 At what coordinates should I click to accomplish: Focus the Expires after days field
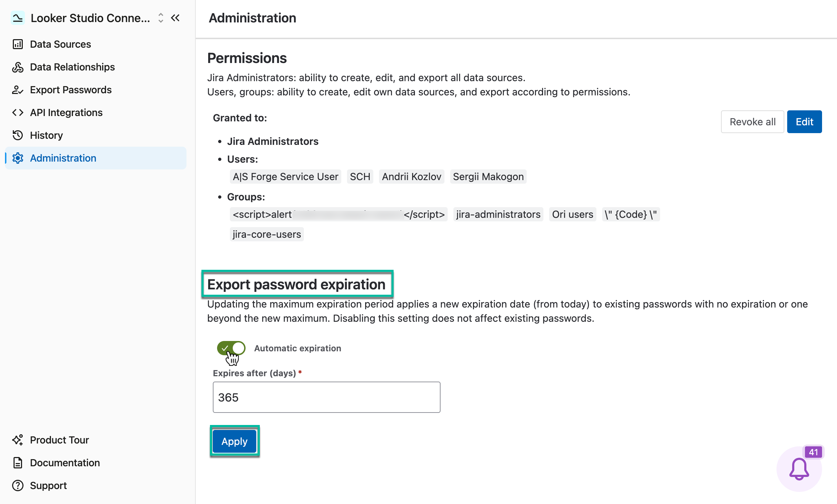326,397
